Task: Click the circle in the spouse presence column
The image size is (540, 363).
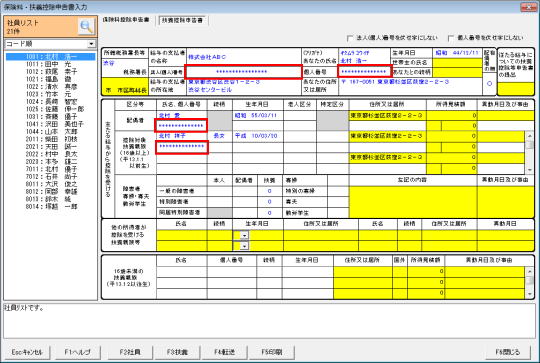Action: tap(489, 83)
